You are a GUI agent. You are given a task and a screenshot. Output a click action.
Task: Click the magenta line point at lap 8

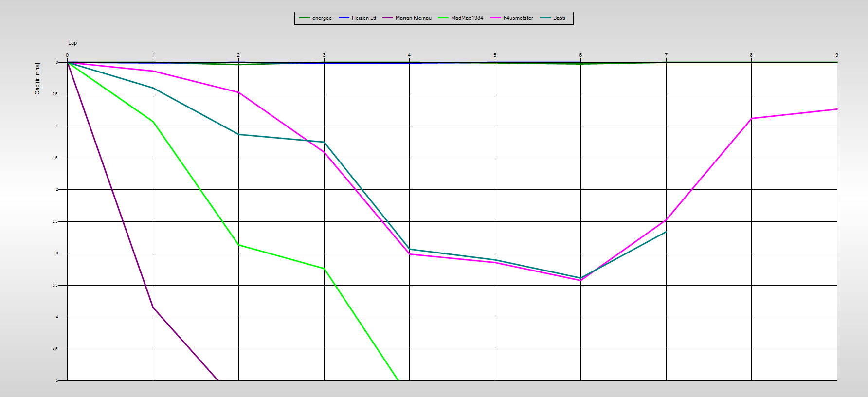(751, 118)
